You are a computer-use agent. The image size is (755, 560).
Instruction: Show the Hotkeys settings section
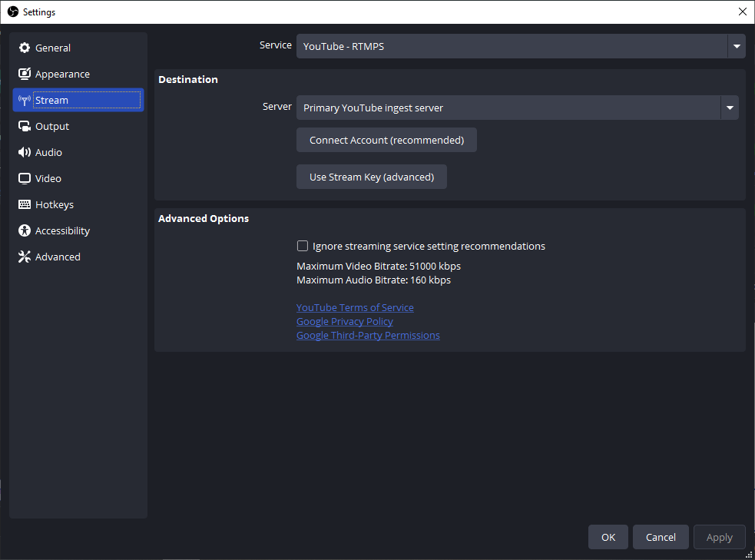click(78, 204)
